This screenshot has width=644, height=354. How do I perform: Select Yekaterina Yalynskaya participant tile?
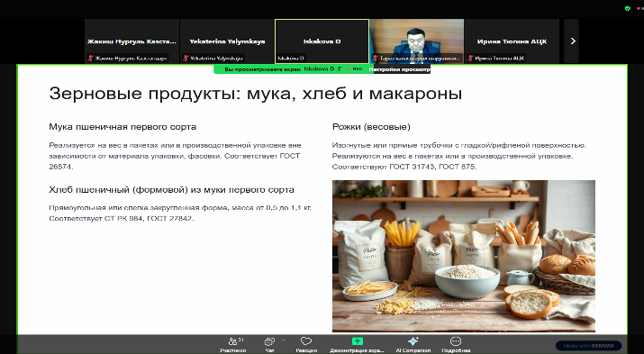[x=227, y=41]
